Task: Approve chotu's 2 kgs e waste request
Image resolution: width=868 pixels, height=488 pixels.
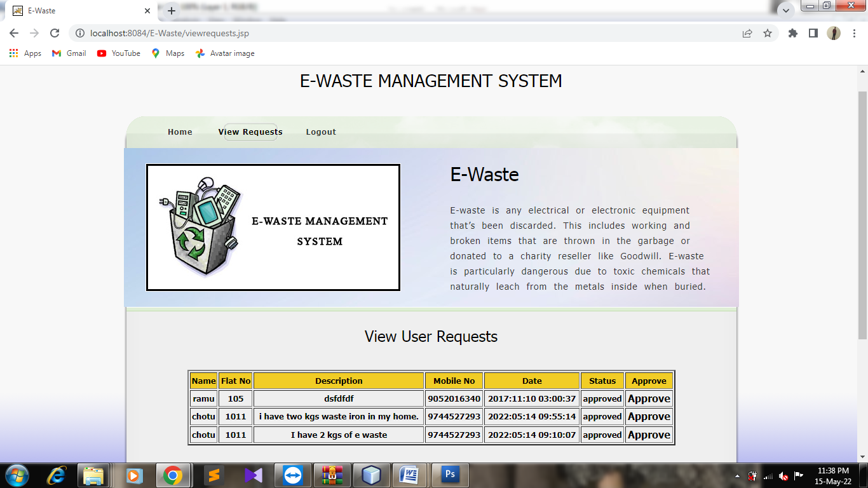Action: [649, 435]
